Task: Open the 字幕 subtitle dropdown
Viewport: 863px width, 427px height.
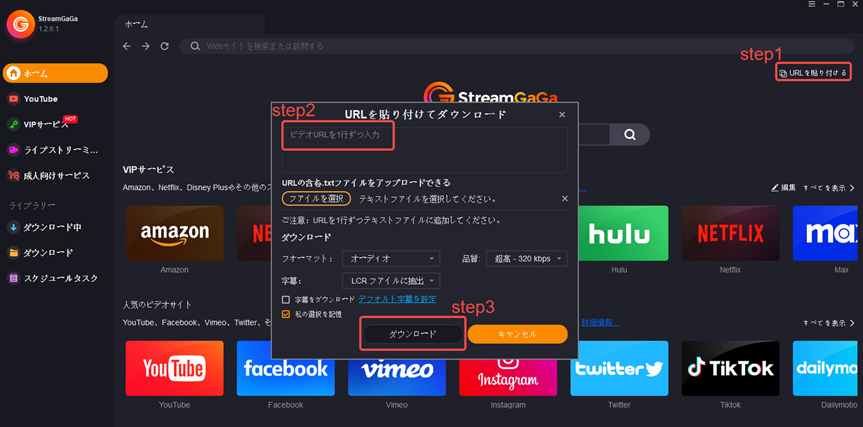Action: coord(391,281)
